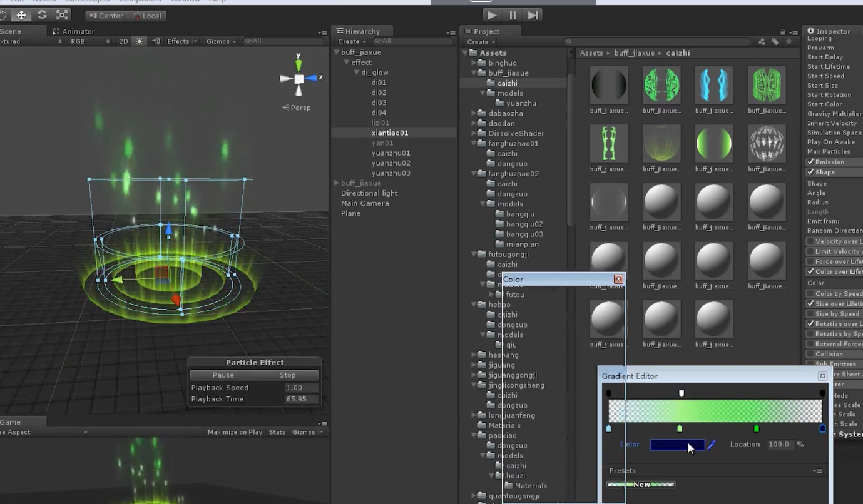Enable Color by Speed checkbox
This screenshot has width=863, height=504.
(x=810, y=294)
